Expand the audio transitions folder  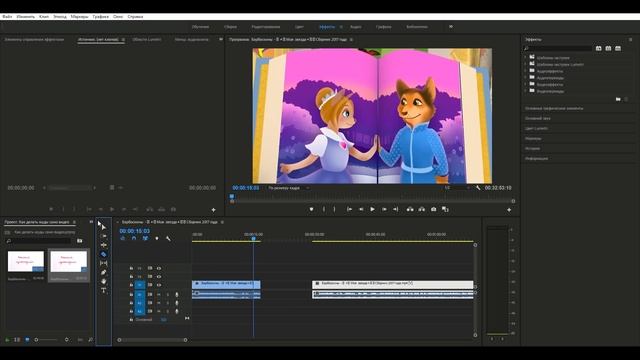click(525, 78)
